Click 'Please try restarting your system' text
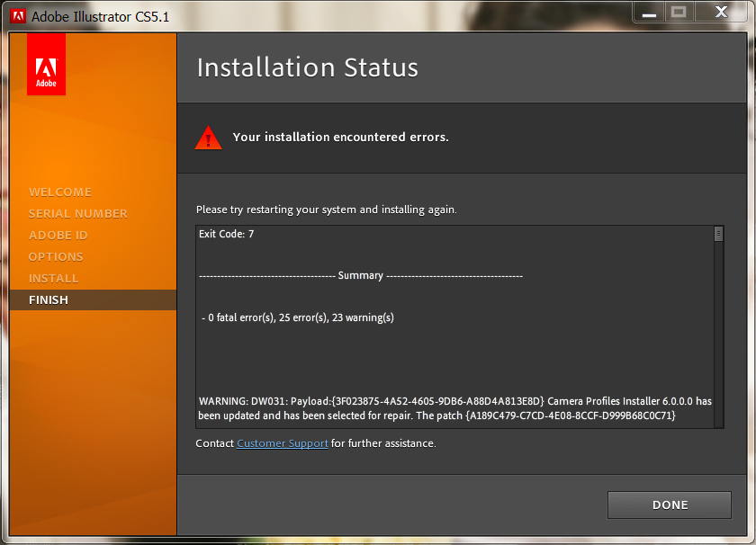 pos(326,210)
